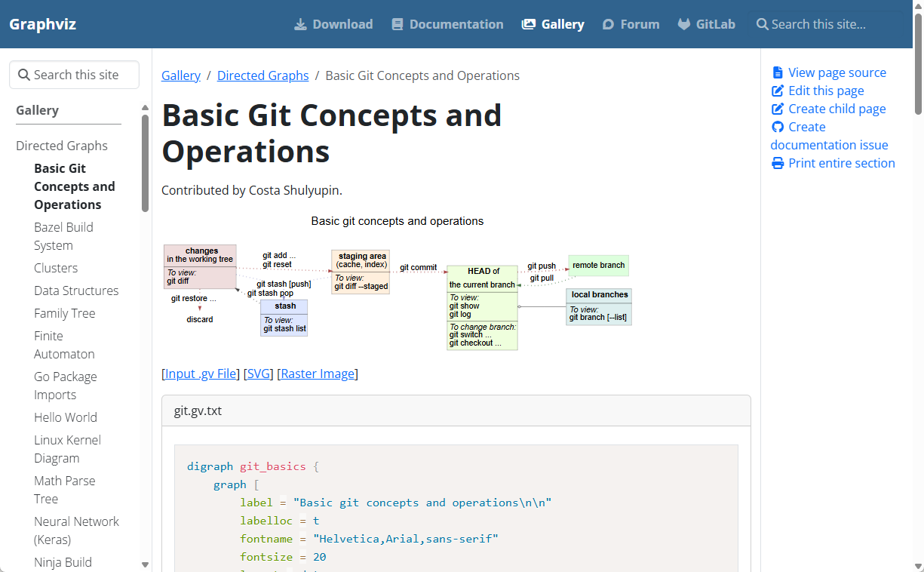Click Create documentation issue link
The width and height of the screenshot is (924, 572).
click(830, 136)
